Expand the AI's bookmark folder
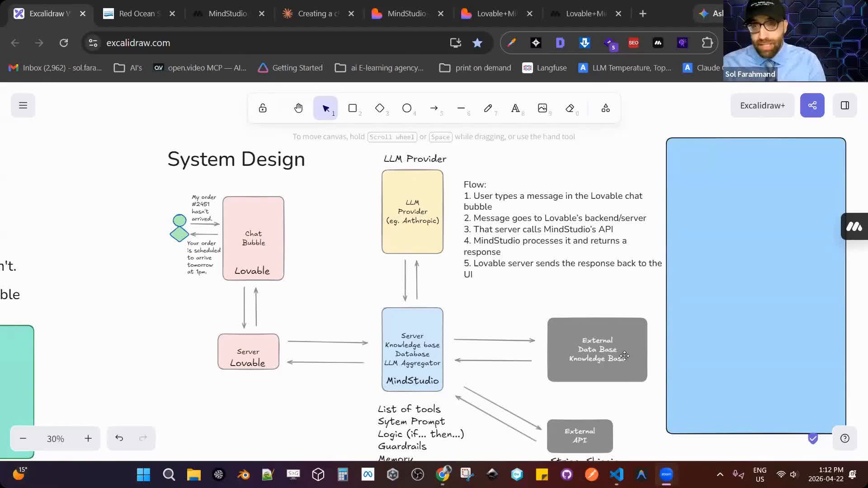 click(x=128, y=68)
